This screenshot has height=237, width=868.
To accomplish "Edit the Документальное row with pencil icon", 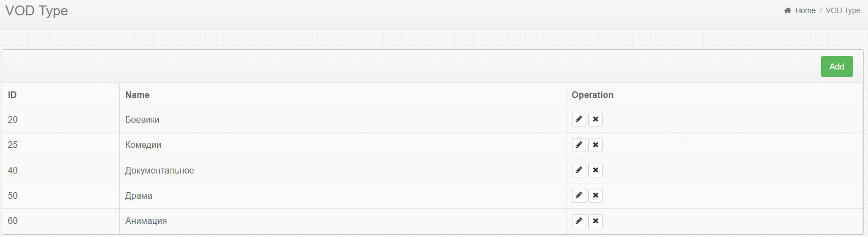I will (x=578, y=170).
